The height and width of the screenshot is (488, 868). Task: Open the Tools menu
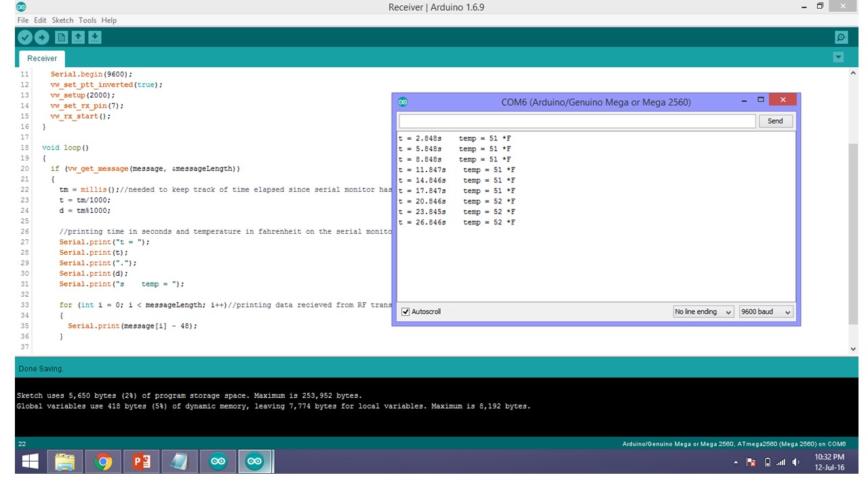87,20
